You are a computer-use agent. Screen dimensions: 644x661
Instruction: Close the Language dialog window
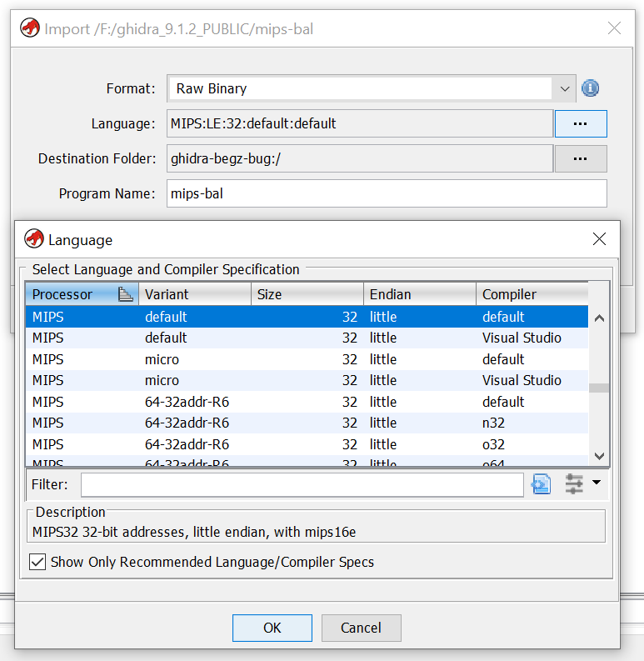(x=599, y=238)
